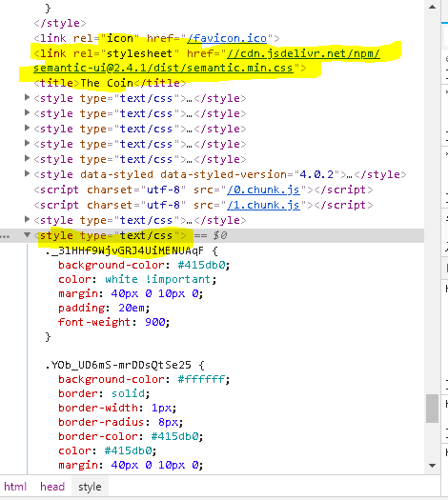Click 'background-color: #415db0' declaration
The width and height of the screenshot is (448, 500).
click(x=144, y=266)
